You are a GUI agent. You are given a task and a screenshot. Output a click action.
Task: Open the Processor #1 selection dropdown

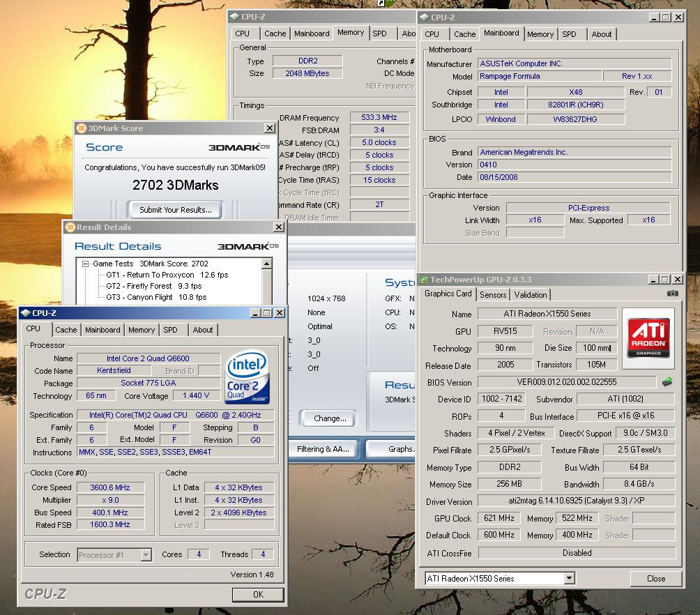146,555
